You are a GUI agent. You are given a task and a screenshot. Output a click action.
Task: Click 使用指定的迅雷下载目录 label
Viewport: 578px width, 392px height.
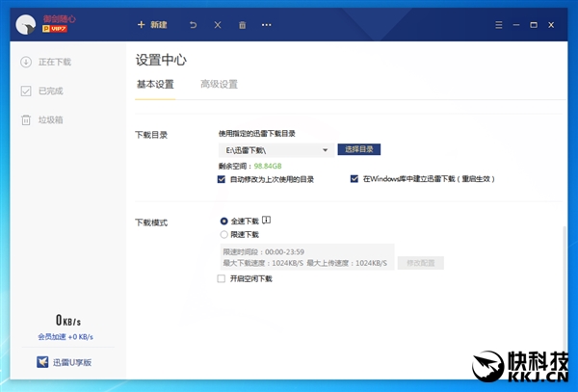(257, 134)
